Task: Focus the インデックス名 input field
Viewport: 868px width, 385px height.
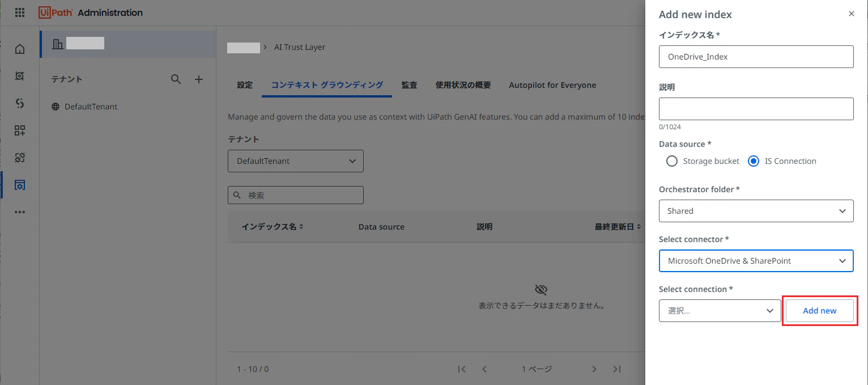Action: pyautogui.click(x=756, y=57)
